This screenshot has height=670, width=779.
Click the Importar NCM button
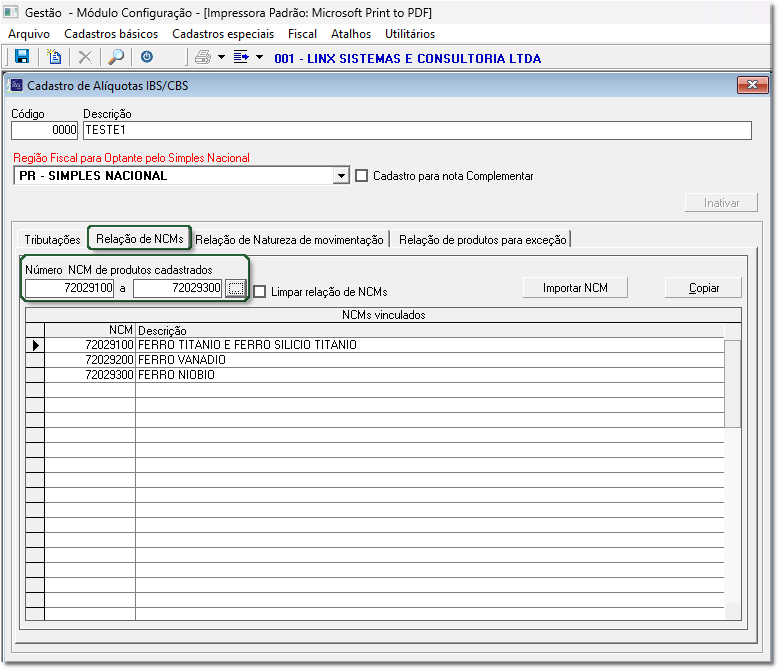pyautogui.click(x=575, y=288)
